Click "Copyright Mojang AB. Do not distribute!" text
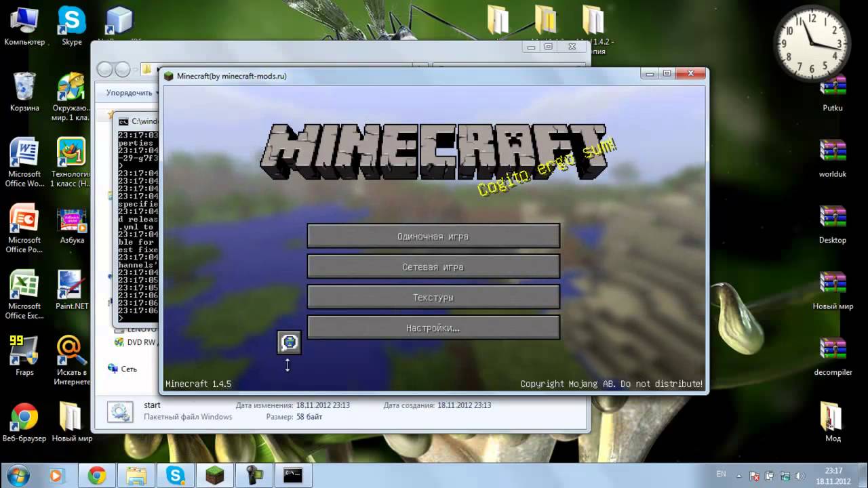 point(612,384)
